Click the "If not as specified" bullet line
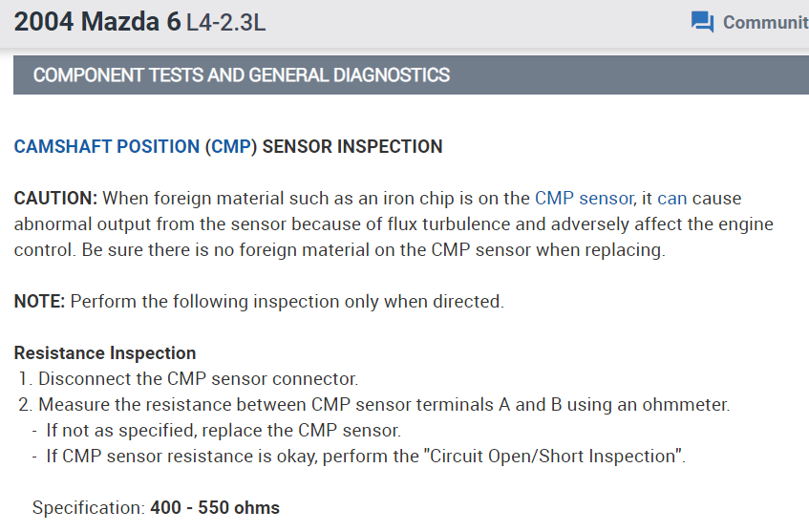 [x=224, y=431]
